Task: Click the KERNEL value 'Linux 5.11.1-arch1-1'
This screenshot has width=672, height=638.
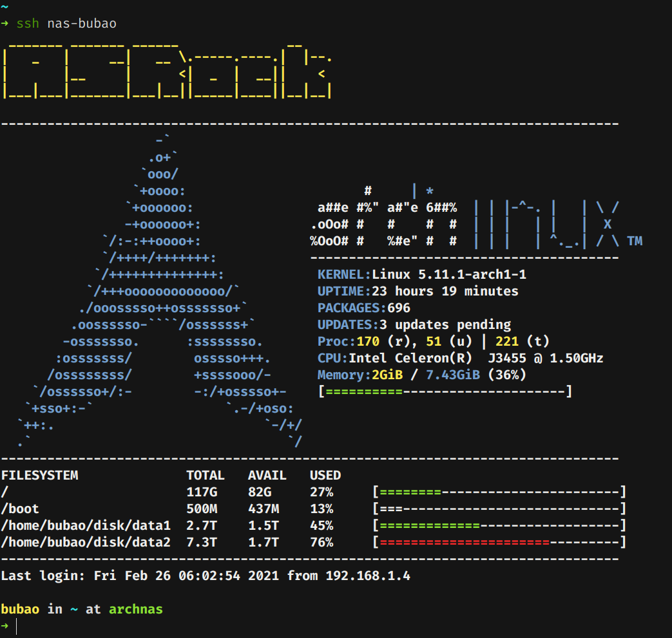Action: (449, 274)
